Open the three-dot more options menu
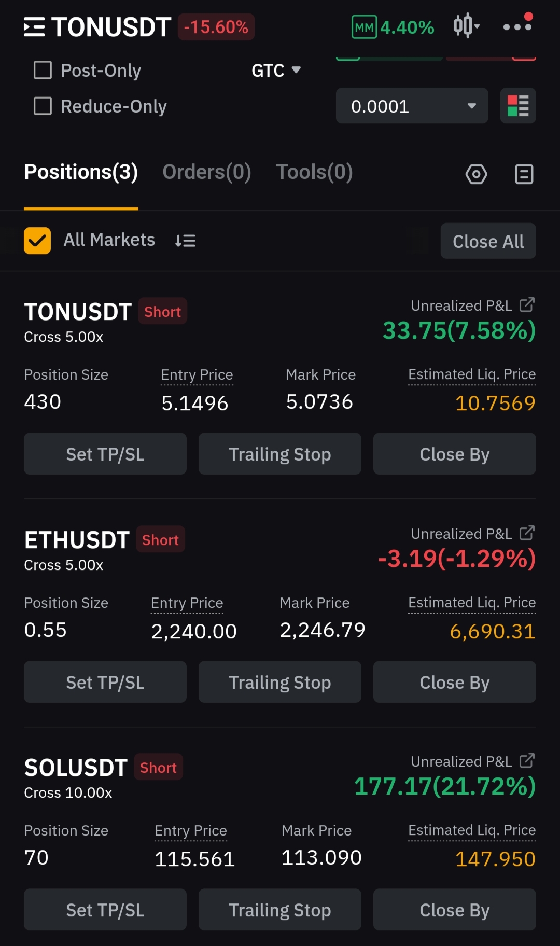Viewport: 560px width, 946px height. (518, 26)
